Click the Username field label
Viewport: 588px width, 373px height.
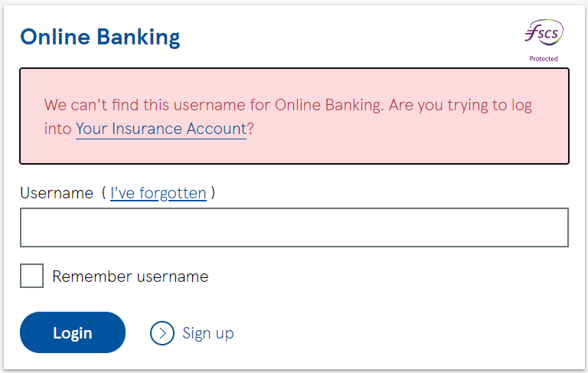(57, 193)
